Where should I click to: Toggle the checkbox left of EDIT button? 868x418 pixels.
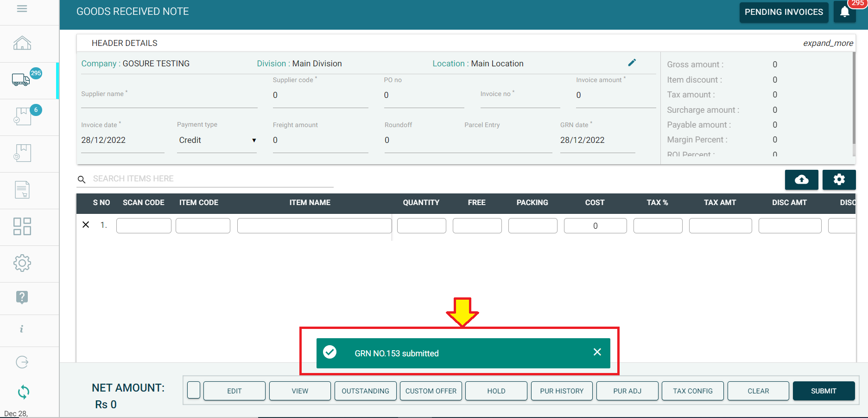click(x=194, y=391)
